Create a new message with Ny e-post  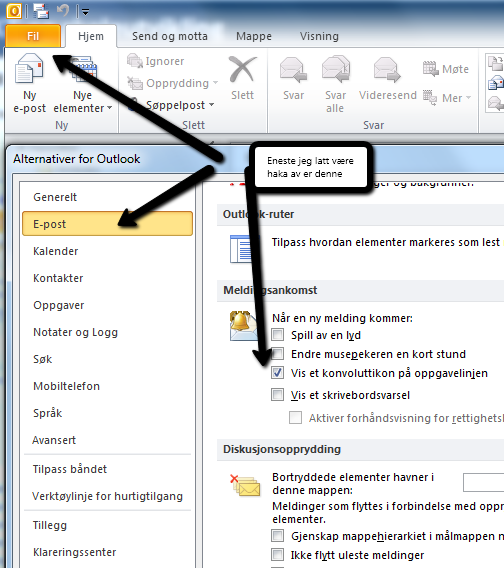pos(29,84)
